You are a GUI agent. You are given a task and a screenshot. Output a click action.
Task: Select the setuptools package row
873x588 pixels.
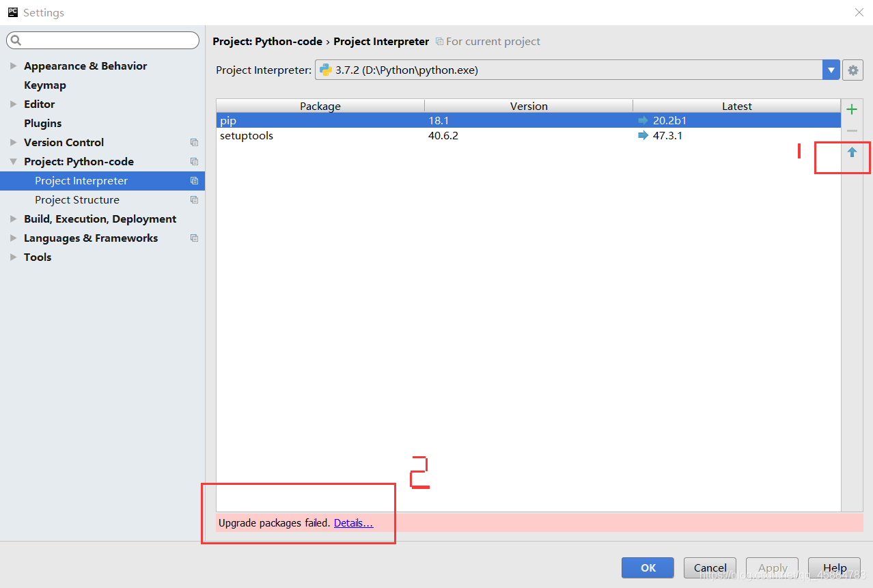[x=247, y=135]
